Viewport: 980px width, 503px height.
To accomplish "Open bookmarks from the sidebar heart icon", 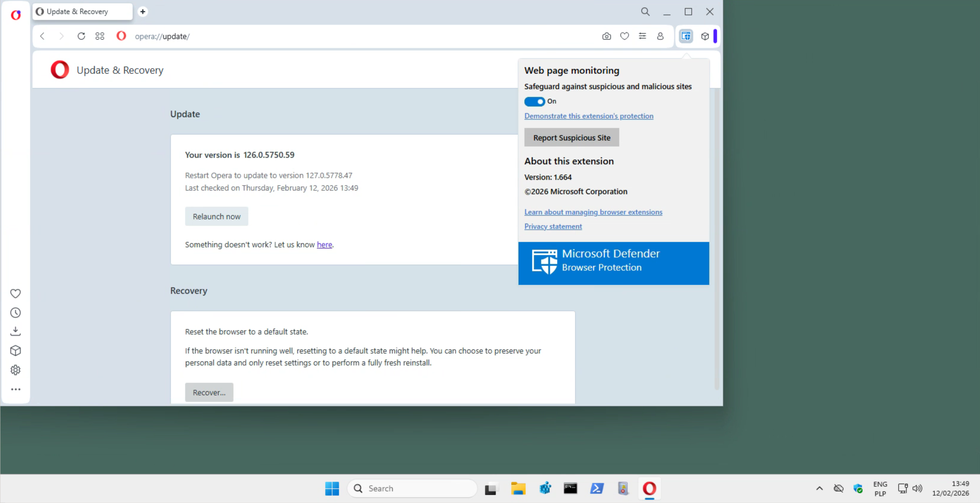I will coord(16,294).
